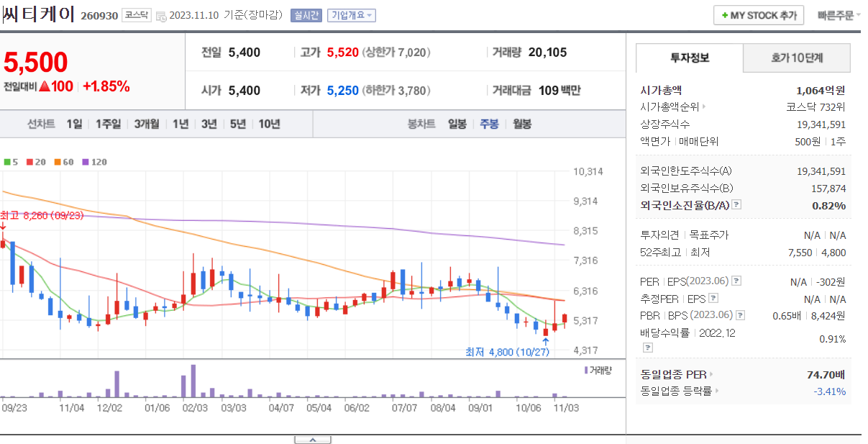
Task: Click the arrow icon next to 시가총액순위
Action: [704, 107]
